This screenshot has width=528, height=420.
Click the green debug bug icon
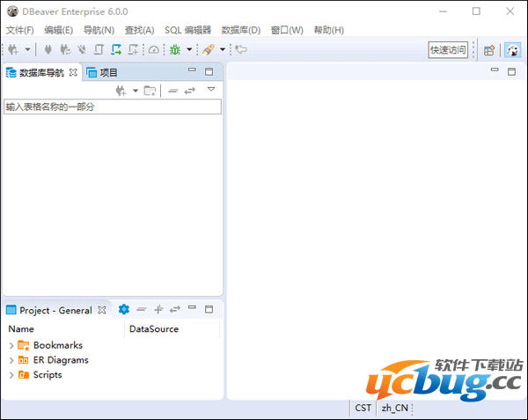(x=175, y=50)
